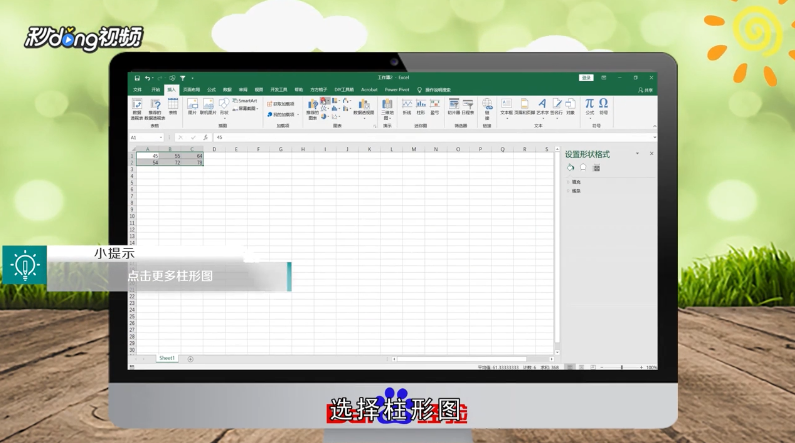Click the Share button
The image size is (795, 443).
tap(646, 90)
